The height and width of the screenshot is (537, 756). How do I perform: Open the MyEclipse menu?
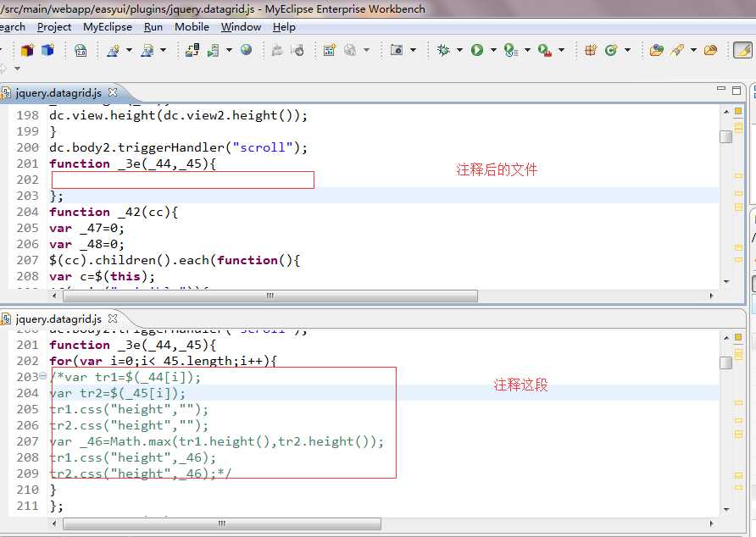click(108, 27)
